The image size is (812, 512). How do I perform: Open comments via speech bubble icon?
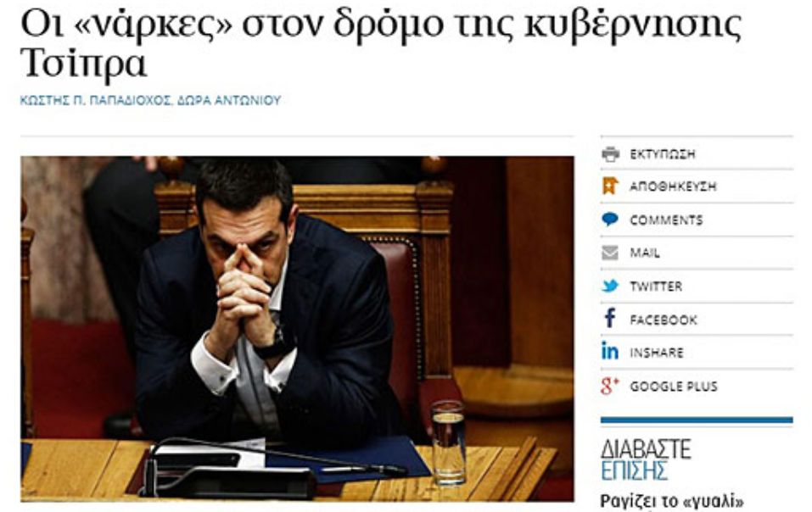610,220
